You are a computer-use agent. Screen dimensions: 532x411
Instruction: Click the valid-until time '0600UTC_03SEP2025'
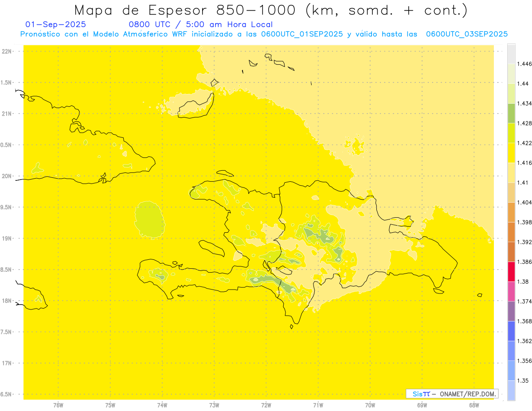click(x=467, y=34)
